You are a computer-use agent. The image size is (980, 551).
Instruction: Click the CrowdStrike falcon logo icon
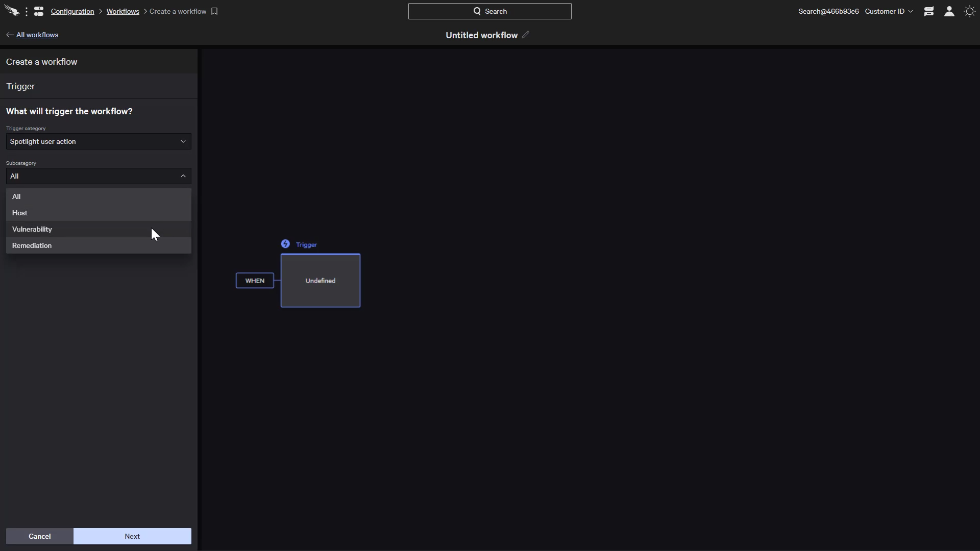tap(12, 11)
